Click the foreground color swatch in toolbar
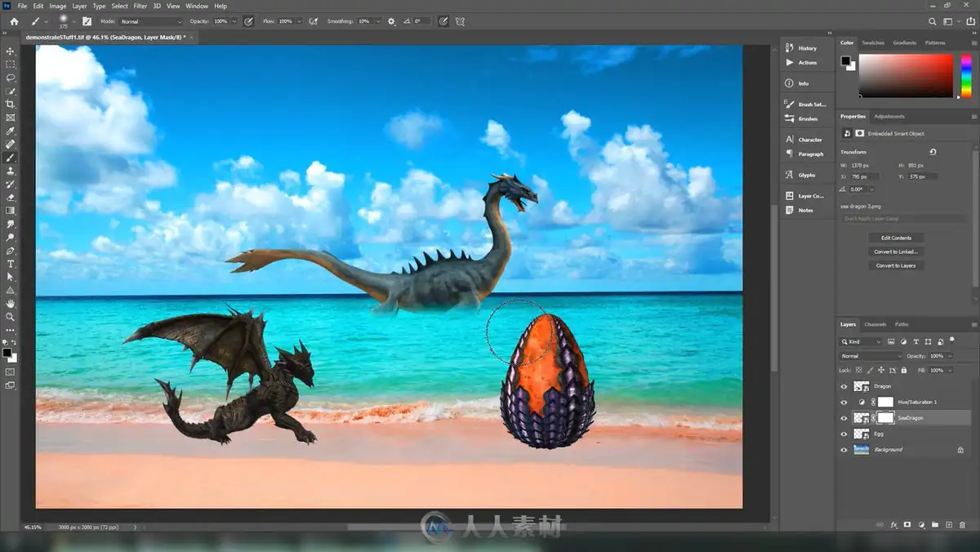980x552 pixels. click(x=7, y=353)
